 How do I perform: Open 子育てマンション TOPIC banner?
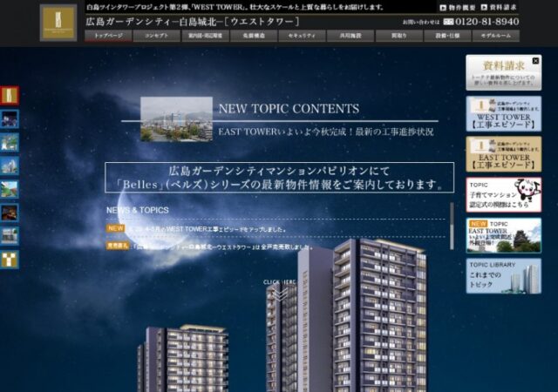(504, 194)
